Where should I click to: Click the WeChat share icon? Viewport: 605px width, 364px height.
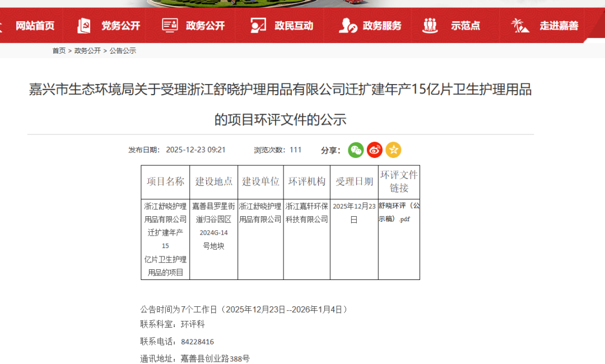[x=356, y=150]
